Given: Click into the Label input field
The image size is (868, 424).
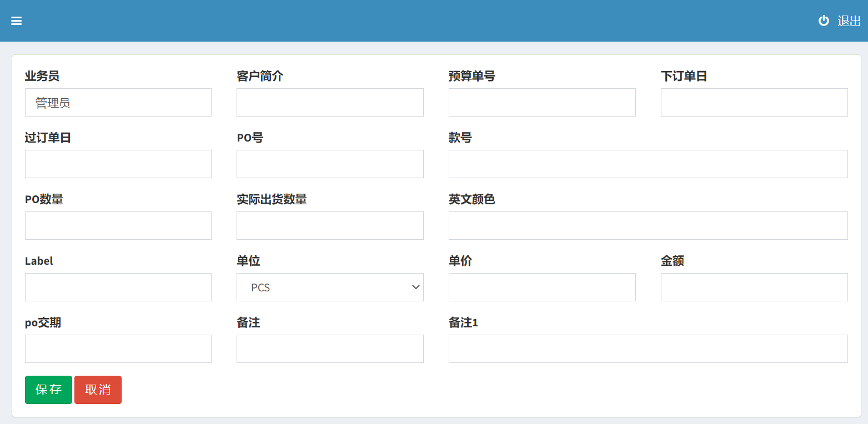Looking at the screenshot, I should (x=118, y=287).
